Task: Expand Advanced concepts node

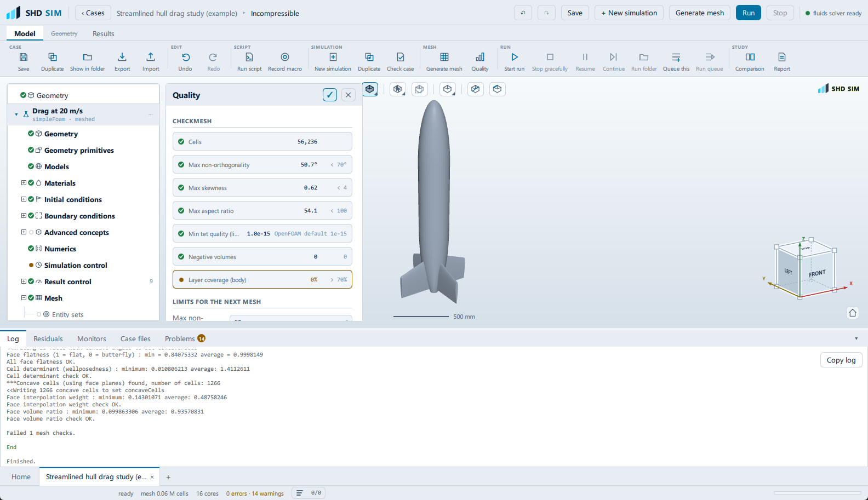Action: point(24,232)
